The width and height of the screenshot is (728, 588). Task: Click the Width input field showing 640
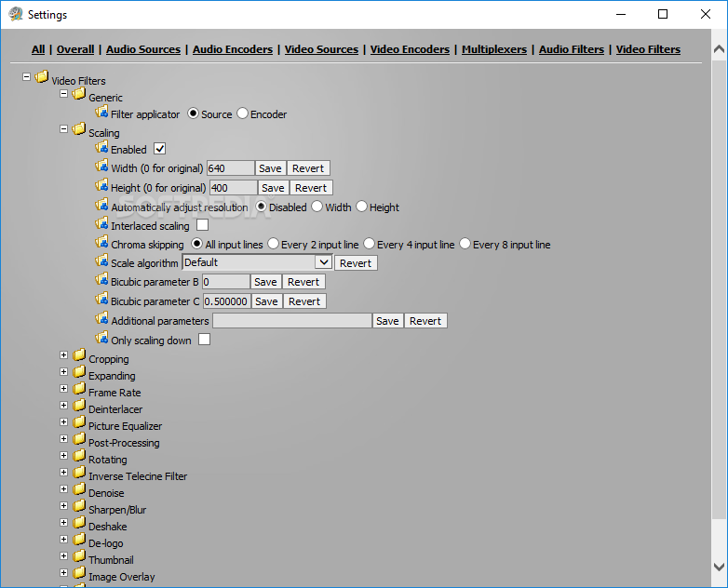[x=230, y=168]
